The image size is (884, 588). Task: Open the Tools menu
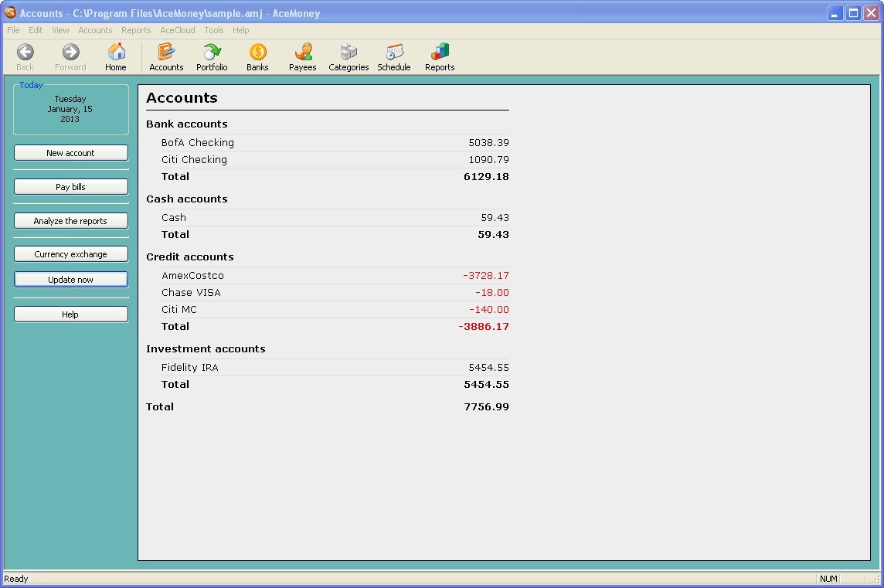[213, 30]
